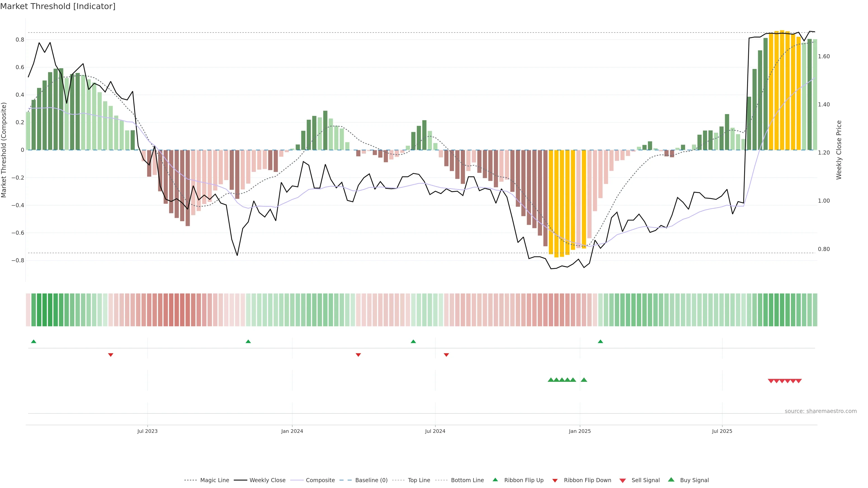Click the Market Threshold [Indicator] title

[x=58, y=6]
